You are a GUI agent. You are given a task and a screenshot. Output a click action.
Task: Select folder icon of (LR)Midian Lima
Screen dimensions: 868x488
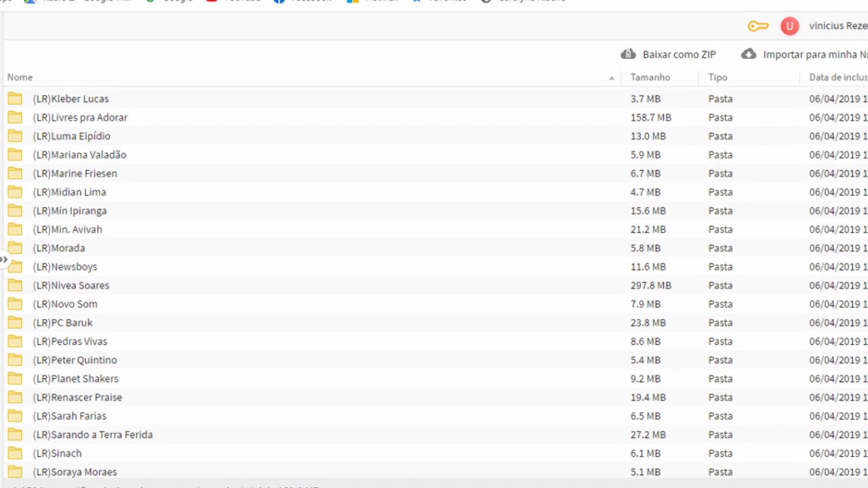[x=15, y=192]
